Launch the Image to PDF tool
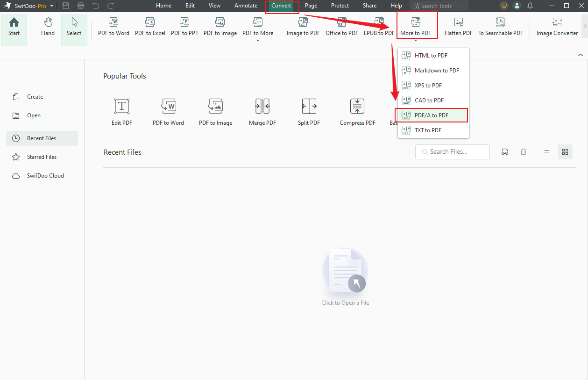 [x=303, y=26]
